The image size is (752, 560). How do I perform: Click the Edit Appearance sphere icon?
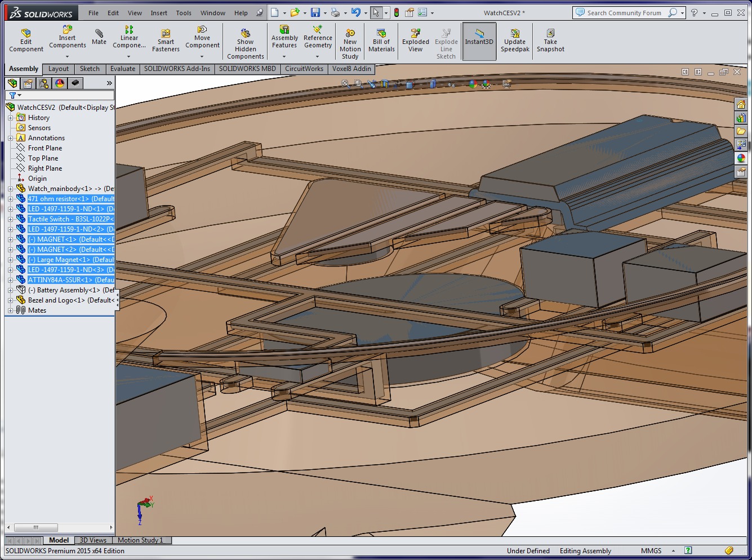point(473,84)
